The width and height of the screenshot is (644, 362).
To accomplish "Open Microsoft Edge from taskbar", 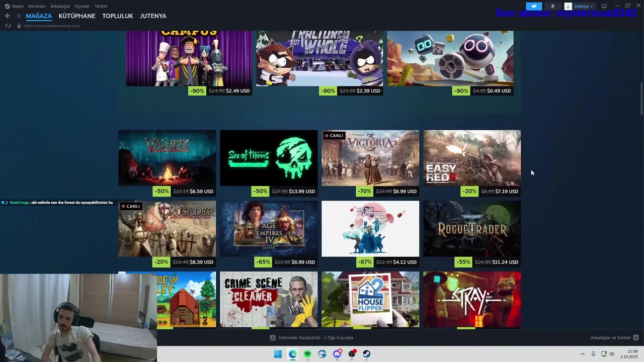I will (x=293, y=354).
